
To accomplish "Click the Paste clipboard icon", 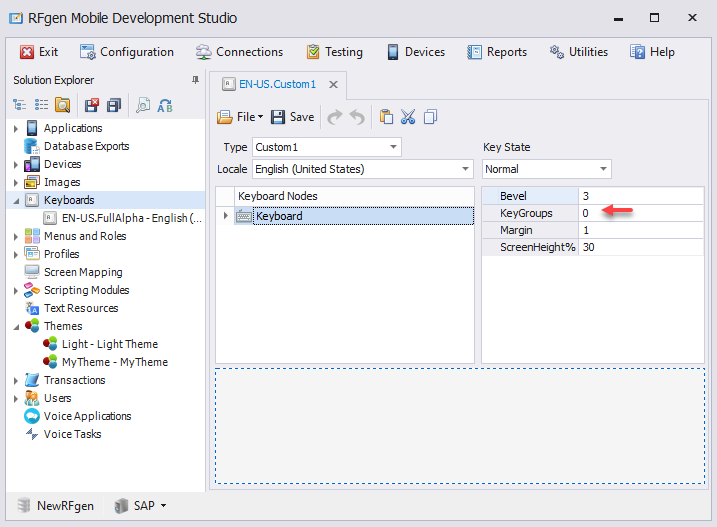I will (x=386, y=117).
